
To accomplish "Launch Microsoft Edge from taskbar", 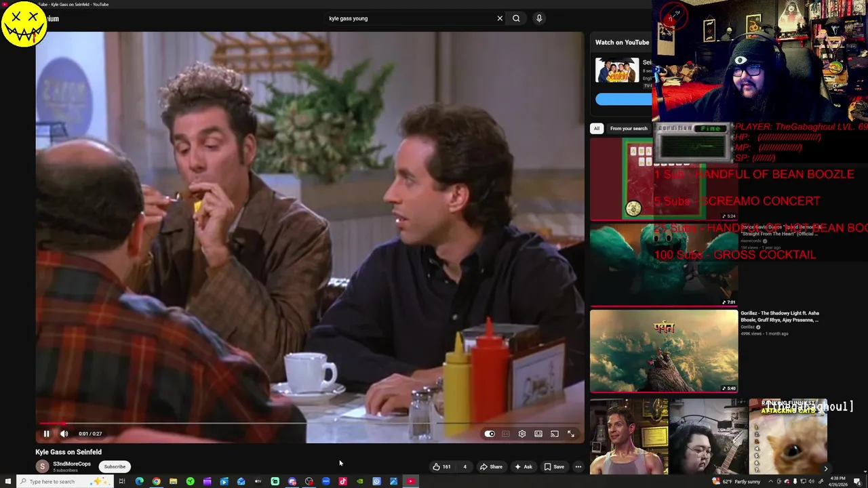I will coord(139,481).
